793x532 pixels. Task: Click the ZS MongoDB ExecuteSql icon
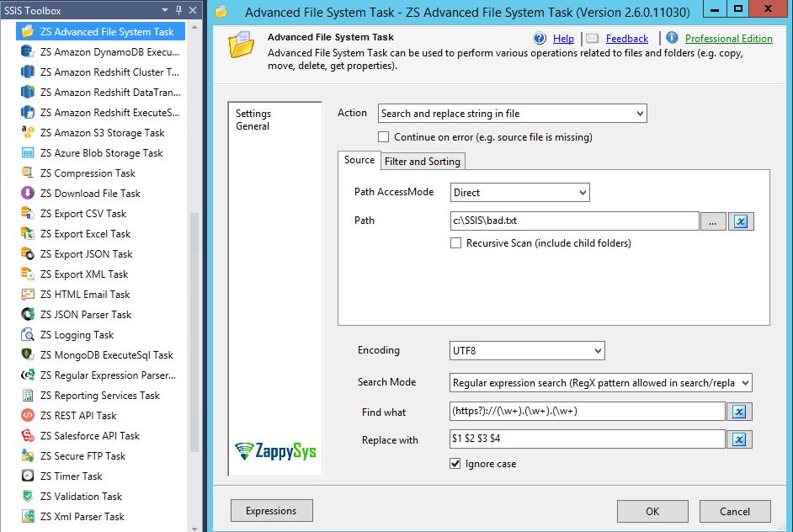pyautogui.click(x=28, y=355)
